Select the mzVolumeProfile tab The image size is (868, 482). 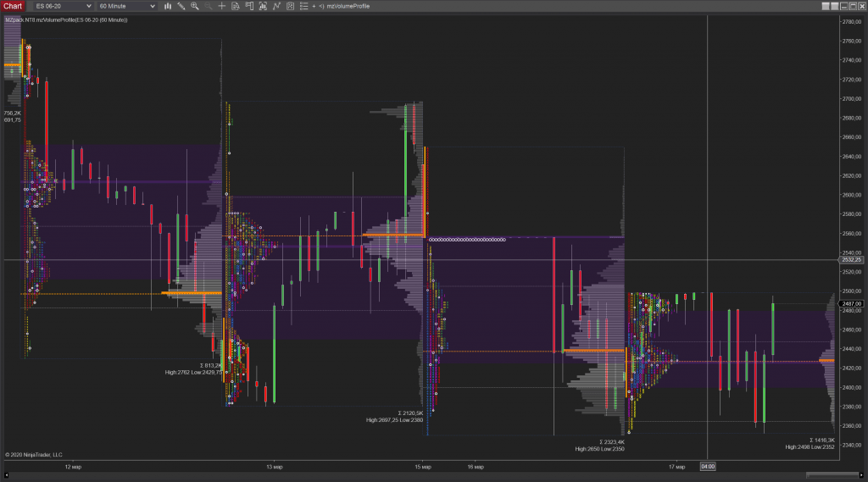(x=348, y=6)
